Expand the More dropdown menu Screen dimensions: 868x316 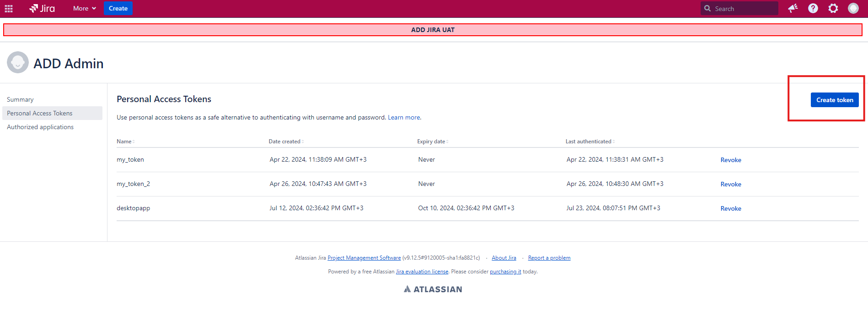(84, 9)
